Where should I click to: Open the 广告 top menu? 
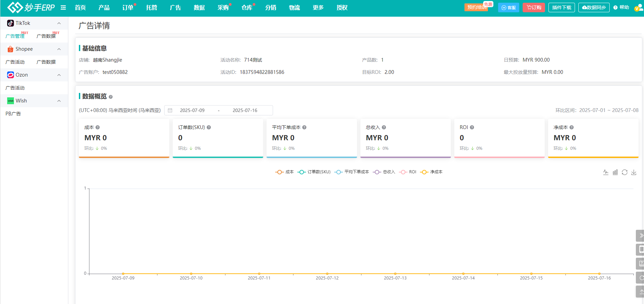pos(175,7)
